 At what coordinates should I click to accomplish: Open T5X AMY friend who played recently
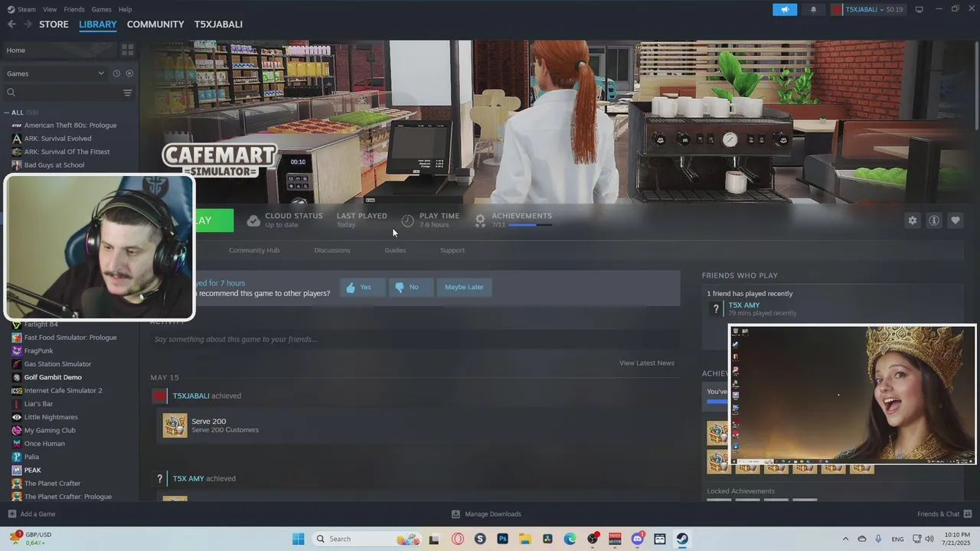point(744,305)
